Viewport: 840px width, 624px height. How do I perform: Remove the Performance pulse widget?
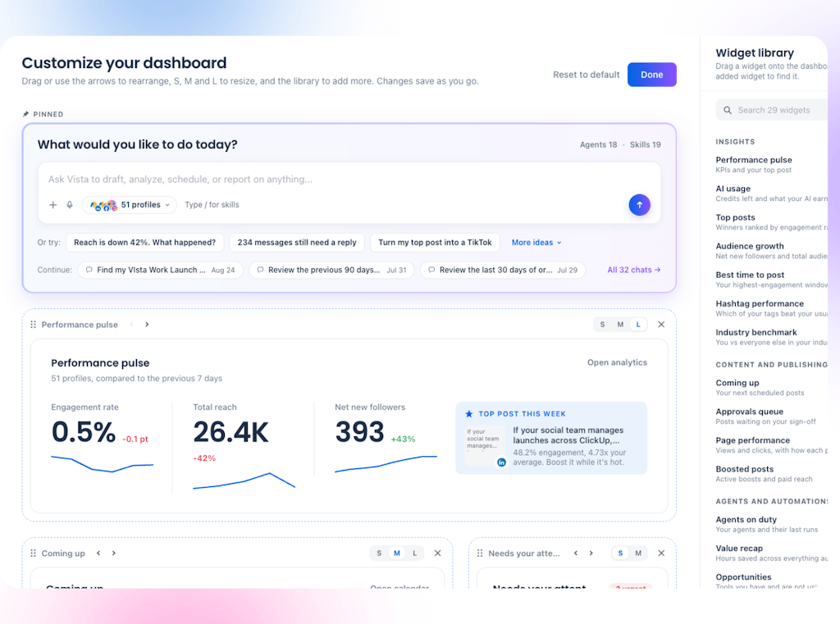(x=661, y=325)
